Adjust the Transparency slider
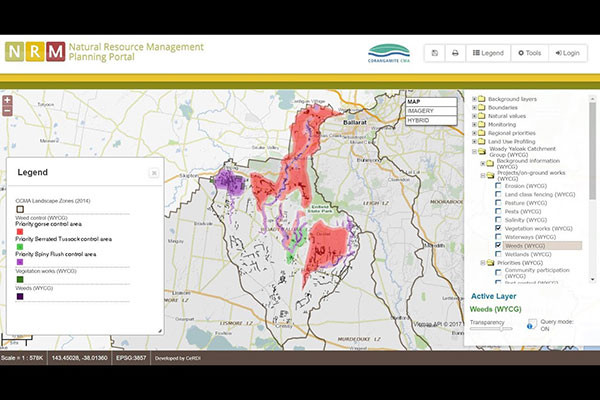Image resolution: width=600 pixels, height=400 pixels. [x=491, y=329]
